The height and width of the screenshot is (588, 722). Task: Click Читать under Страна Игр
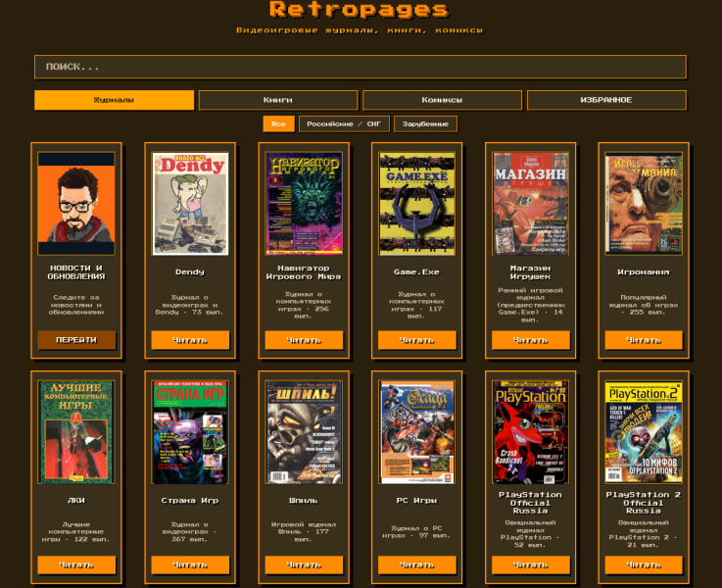[x=190, y=564]
